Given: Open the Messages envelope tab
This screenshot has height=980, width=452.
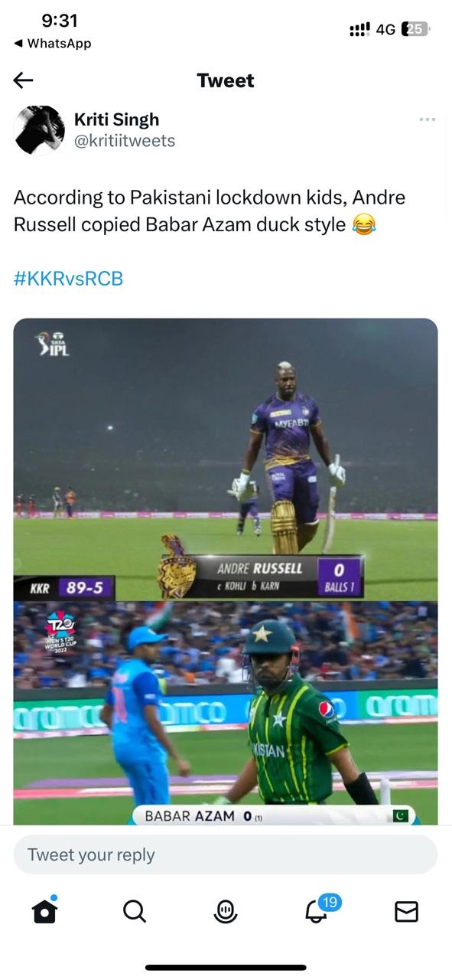Looking at the screenshot, I should [406, 911].
